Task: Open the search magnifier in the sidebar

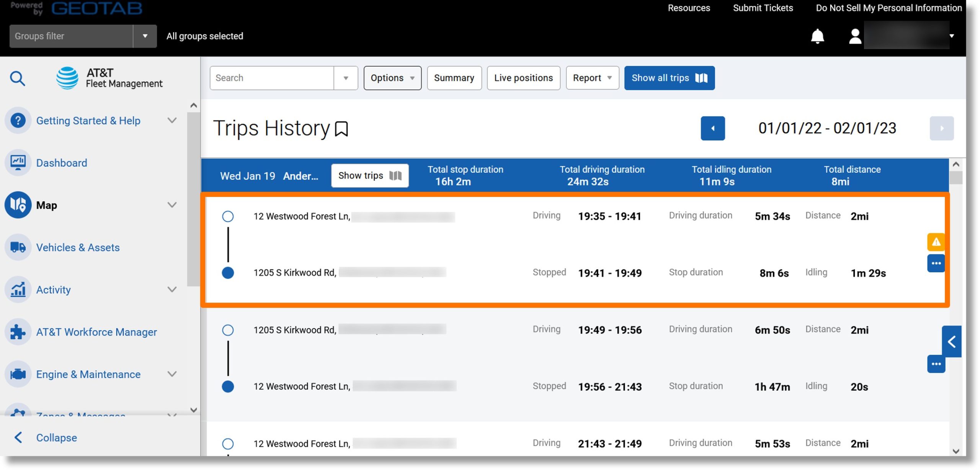Action: point(18,78)
